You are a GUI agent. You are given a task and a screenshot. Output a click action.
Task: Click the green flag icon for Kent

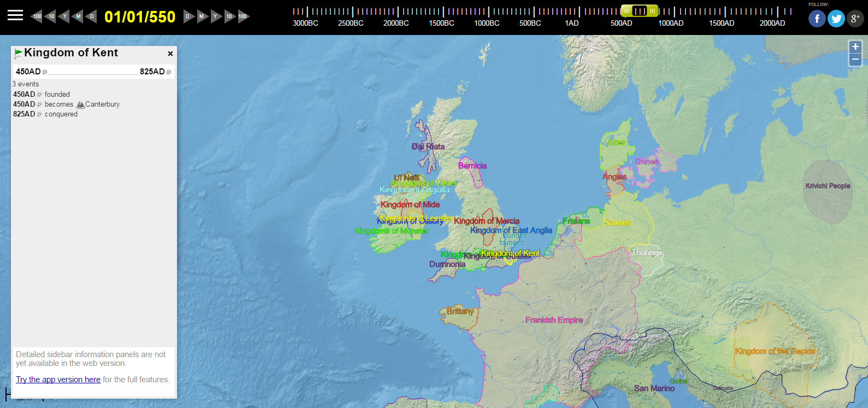tap(19, 53)
